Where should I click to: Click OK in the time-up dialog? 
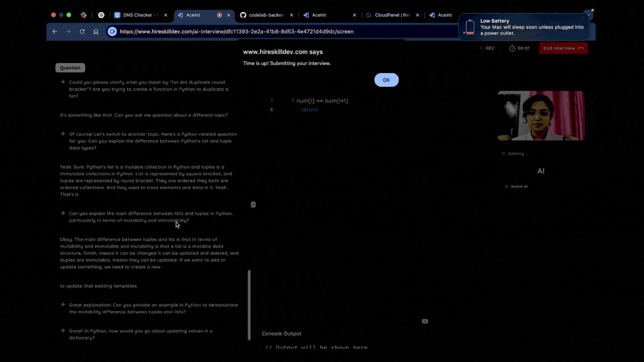[x=386, y=80]
